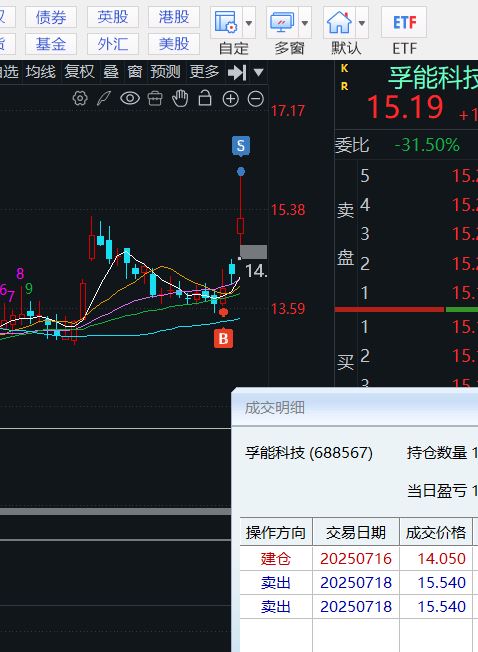Click the toolbox icon in chart toolbar
This screenshot has height=652, width=478.
tap(155, 99)
